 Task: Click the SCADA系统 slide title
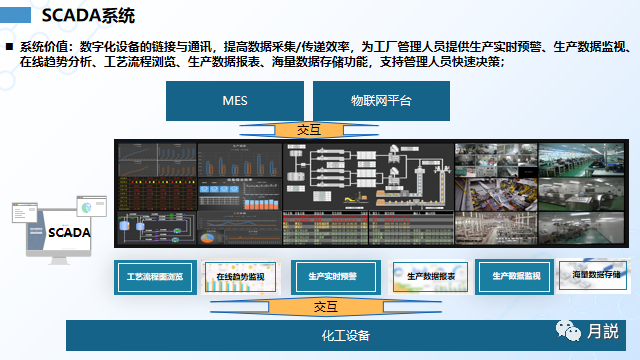[x=88, y=16]
